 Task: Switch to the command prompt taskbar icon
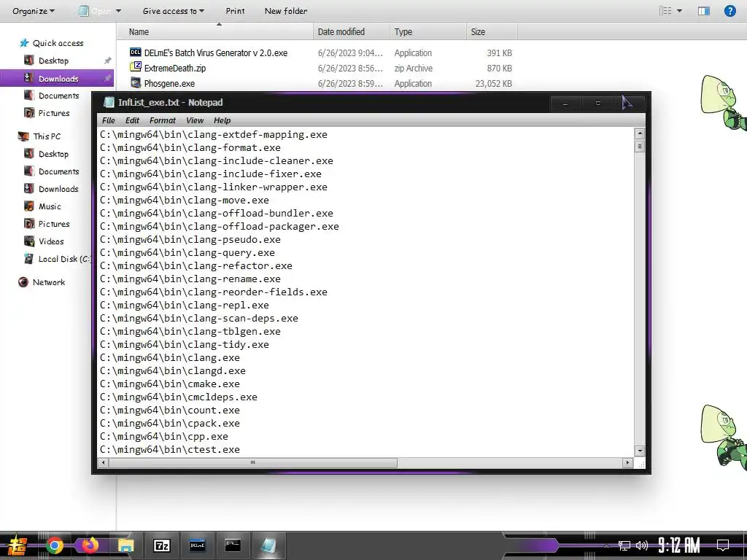click(233, 545)
